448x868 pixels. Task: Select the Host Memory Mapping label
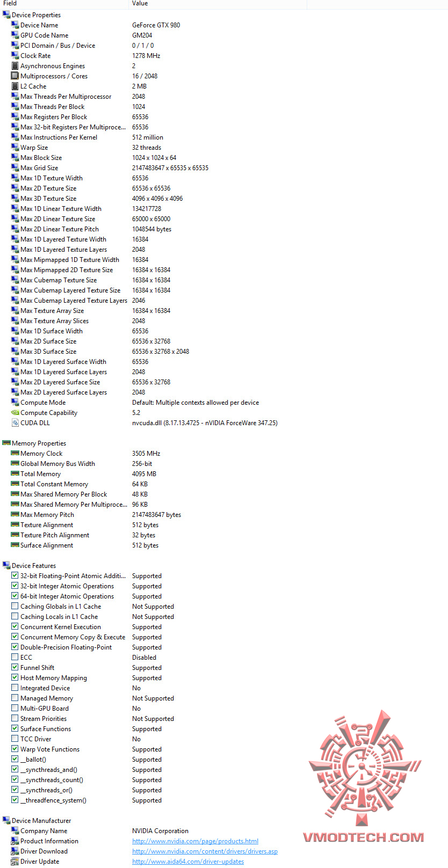tap(54, 678)
